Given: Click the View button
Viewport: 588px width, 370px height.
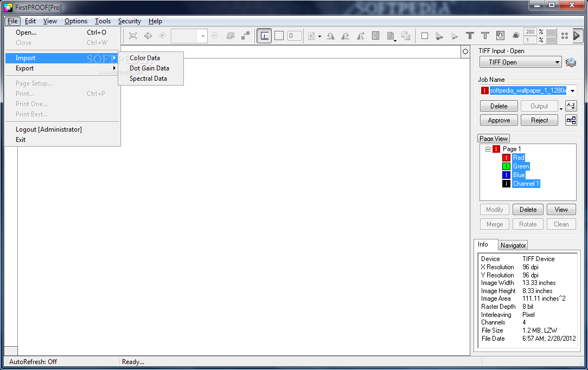Looking at the screenshot, I should 561,210.
